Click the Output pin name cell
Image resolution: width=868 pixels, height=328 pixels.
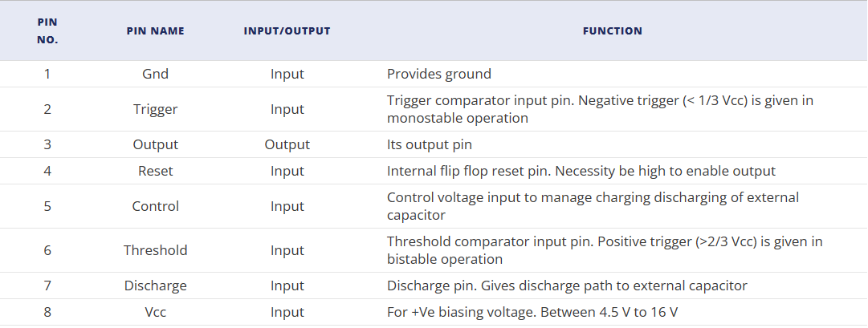pyautogui.click(x=155, y=145)
